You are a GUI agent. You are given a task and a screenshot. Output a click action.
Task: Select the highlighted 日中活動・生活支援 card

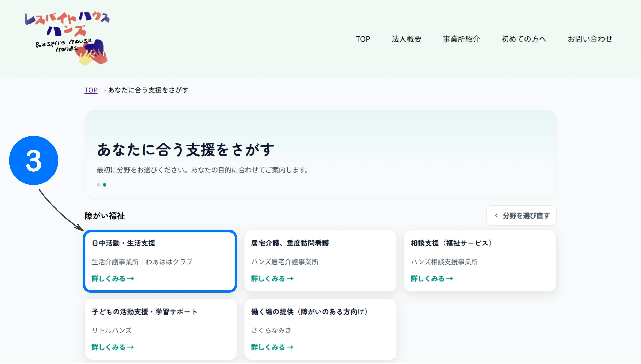point(160,261)
